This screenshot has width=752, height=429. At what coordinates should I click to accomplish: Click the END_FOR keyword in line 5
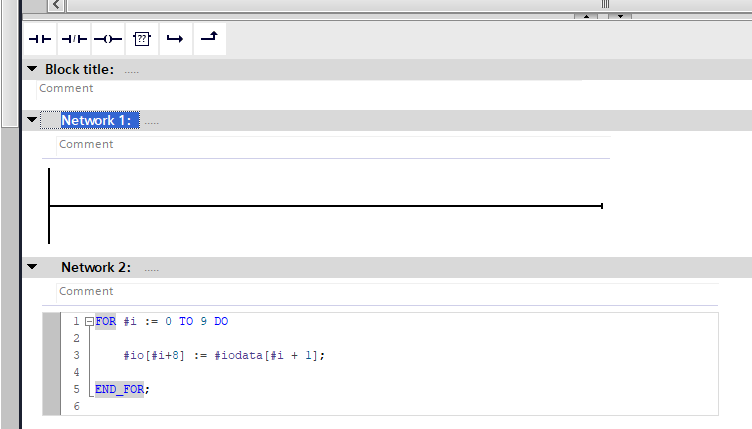[x=119, y=389]
